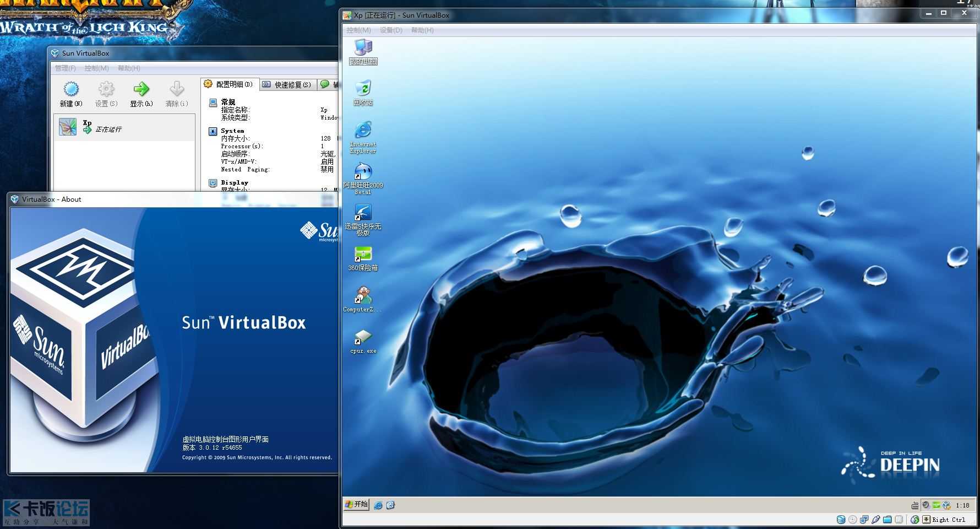Click the green tray icon in guest
This screenshot has width=980, height=529.
pyautogui.click(x=936, y=505)
